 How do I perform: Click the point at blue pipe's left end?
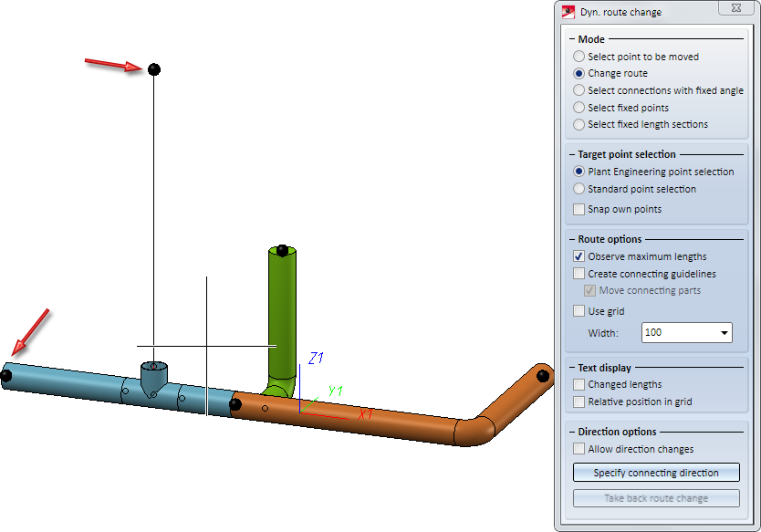coord(5,375)
